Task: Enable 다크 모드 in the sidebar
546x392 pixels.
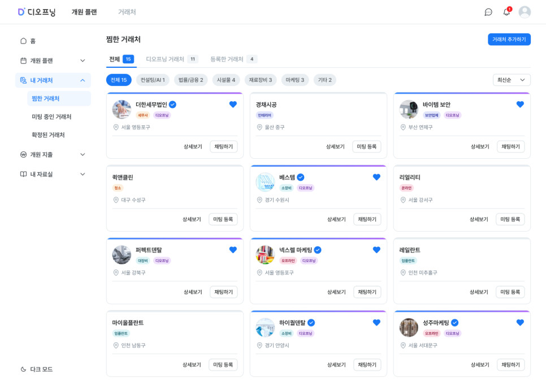Action: 37,369
